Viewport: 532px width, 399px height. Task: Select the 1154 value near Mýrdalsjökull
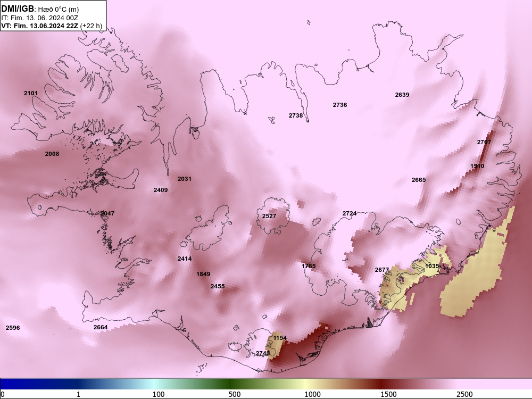280,338
